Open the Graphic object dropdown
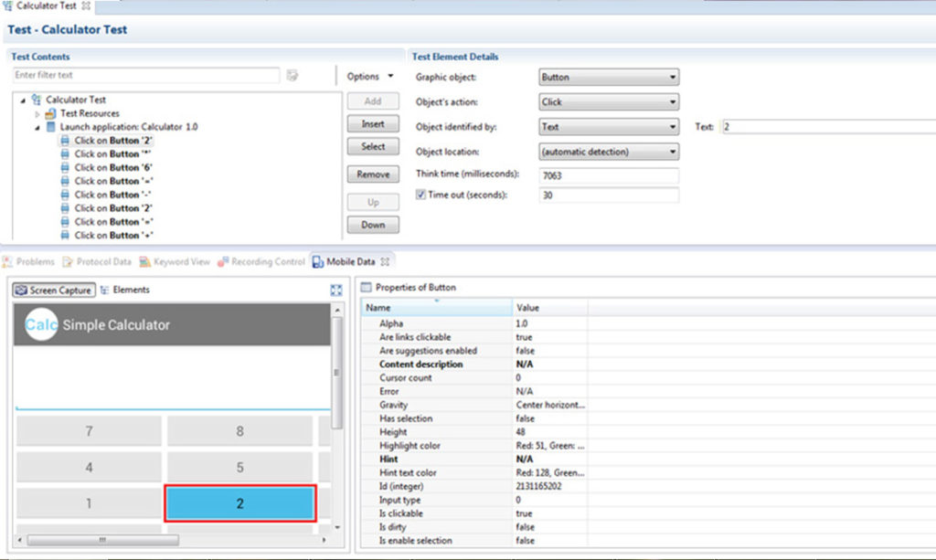 (608, 77)
